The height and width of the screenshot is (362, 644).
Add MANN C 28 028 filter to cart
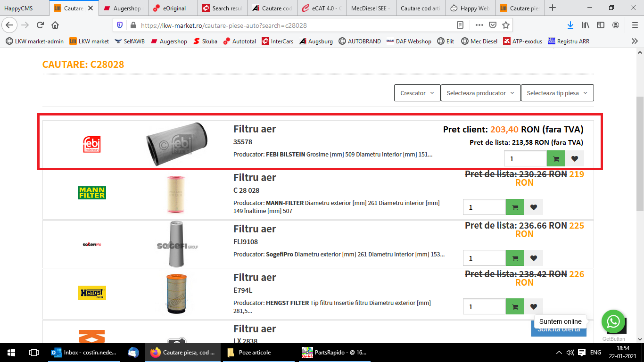click(515, 207)
